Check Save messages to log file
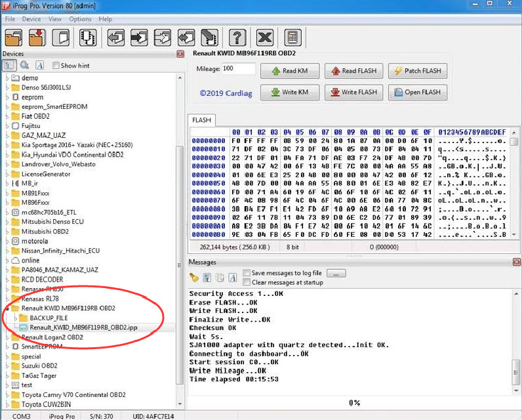 (x=247, y=273)
